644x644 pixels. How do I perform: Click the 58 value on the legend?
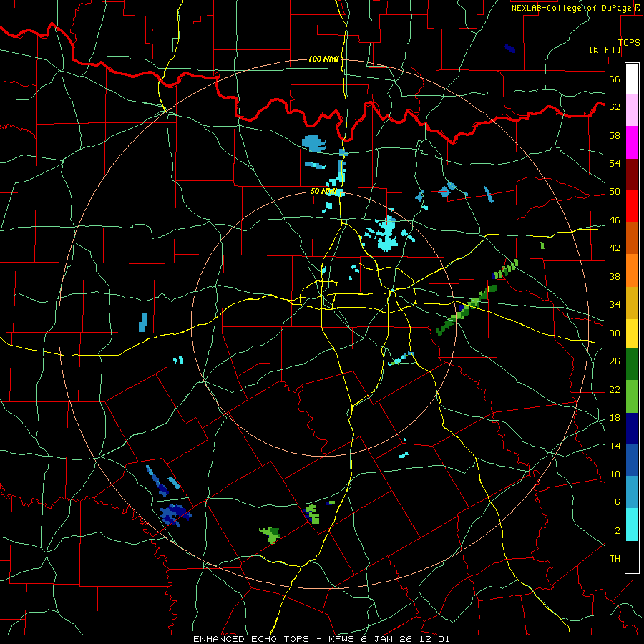coord(615,135)
